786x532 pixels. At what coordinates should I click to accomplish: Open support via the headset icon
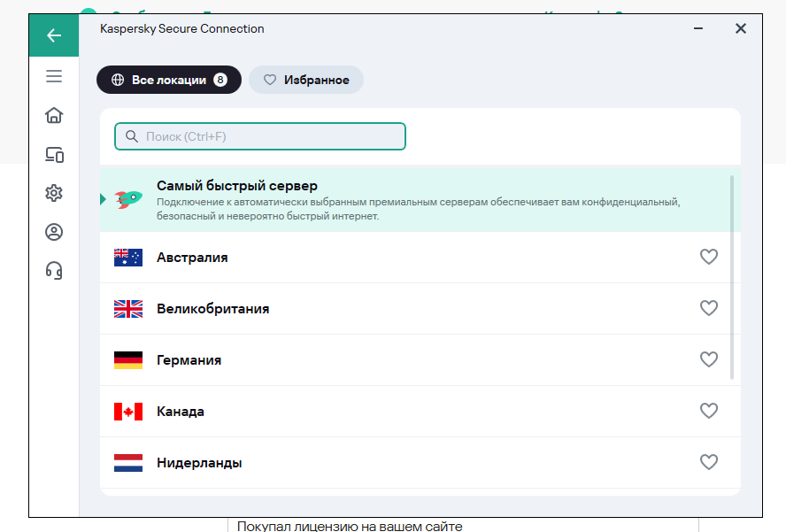pyautogui.click(x=54, y=271)
